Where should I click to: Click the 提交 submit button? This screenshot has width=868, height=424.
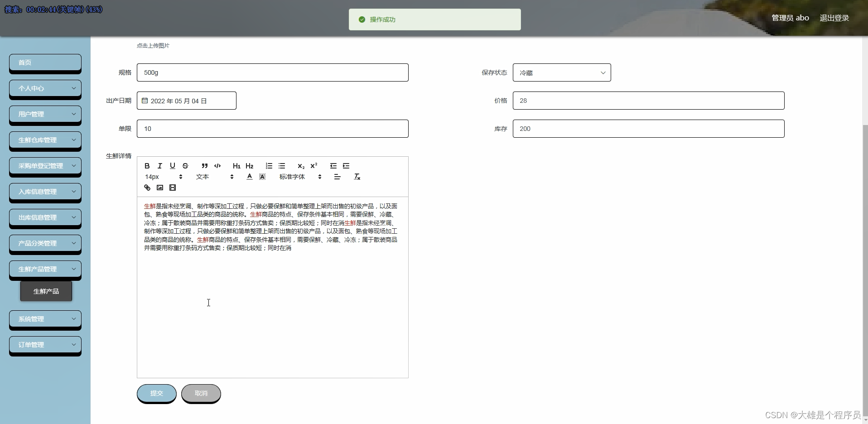pyautogui.click(x=156, y=393)
